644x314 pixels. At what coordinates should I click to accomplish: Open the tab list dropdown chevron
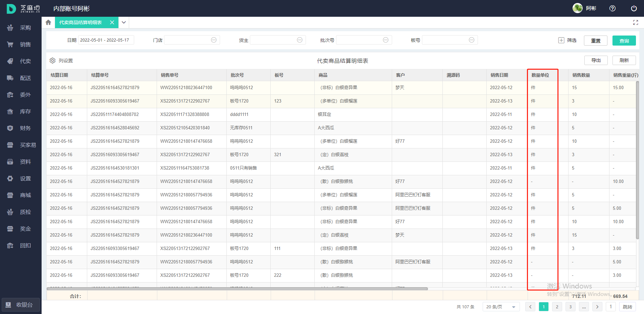tap(124, 22)
